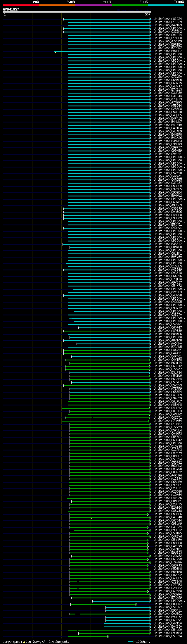187x644 pixels.
Task: Select hit UniRef100_Q4Y1F8
Action: coord(168,360)
